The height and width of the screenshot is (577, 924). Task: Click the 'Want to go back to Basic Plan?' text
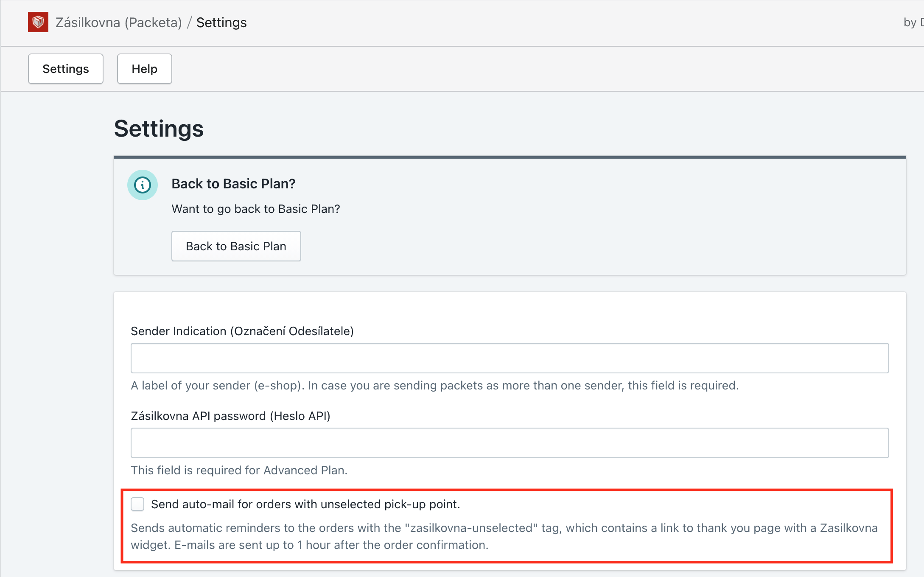coord(256,209)
